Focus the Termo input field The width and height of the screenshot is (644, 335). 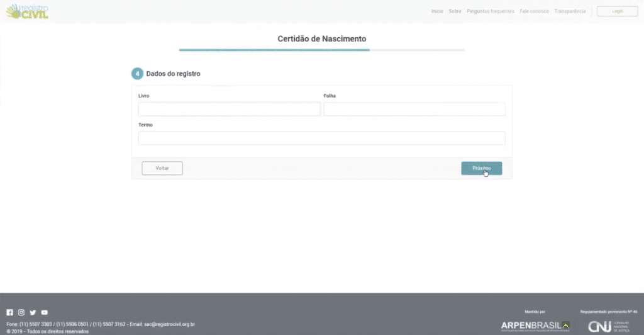pyautogui.click(x=321, y=138)
